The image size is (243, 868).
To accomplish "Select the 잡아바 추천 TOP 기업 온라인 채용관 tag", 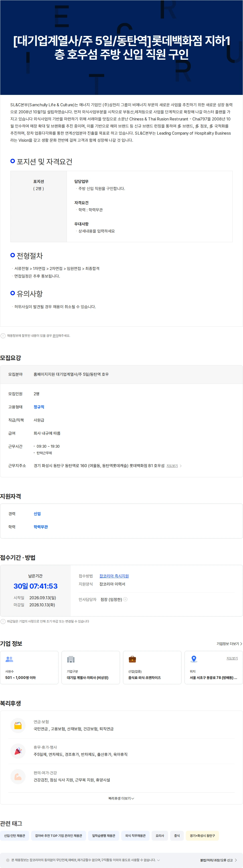I will click(x=59, y=836).
